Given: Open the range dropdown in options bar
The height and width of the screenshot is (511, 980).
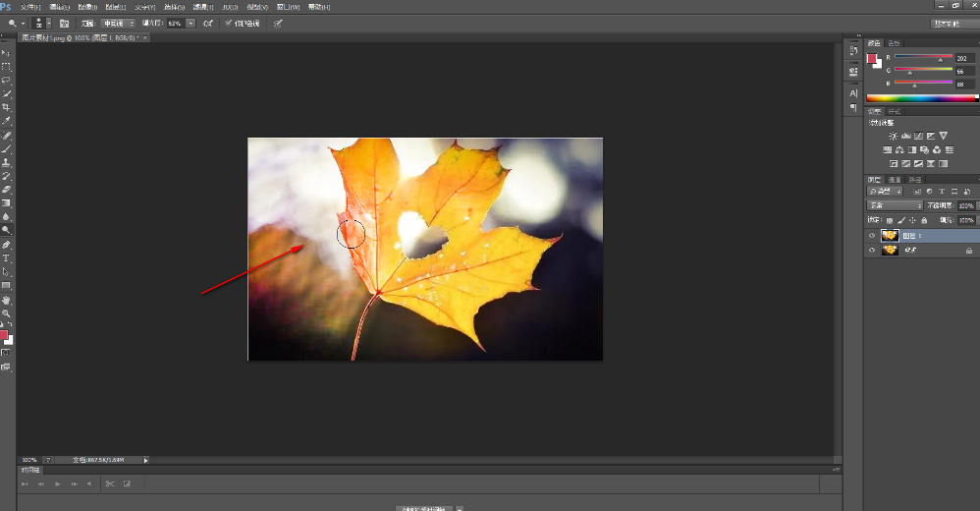Looking at the screenshot, I should 119,23.
